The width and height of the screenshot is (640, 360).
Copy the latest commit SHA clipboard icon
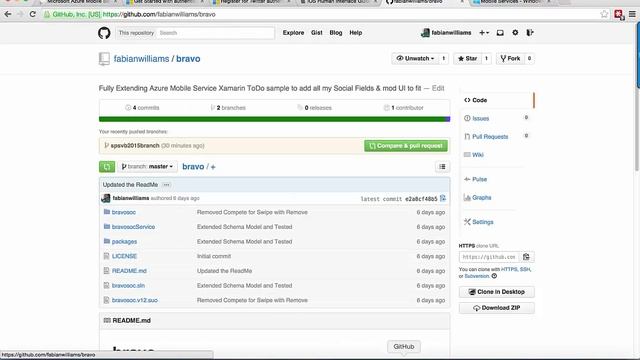[443, 198]
